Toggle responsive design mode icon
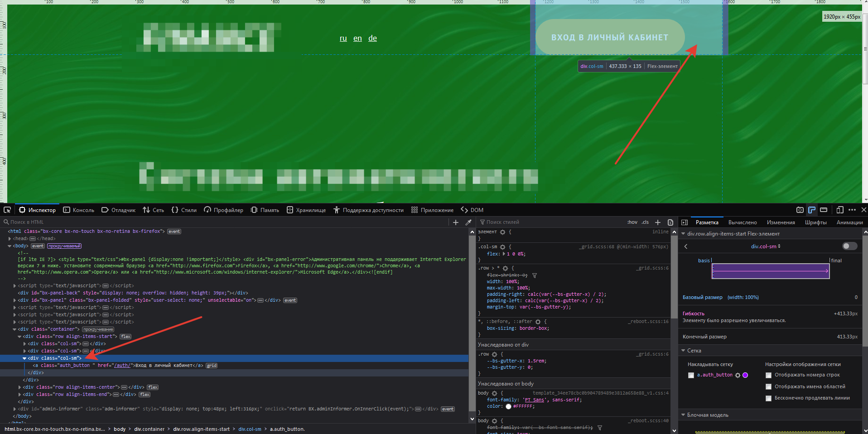Screen dimensions: 868x434 point(840,210)
